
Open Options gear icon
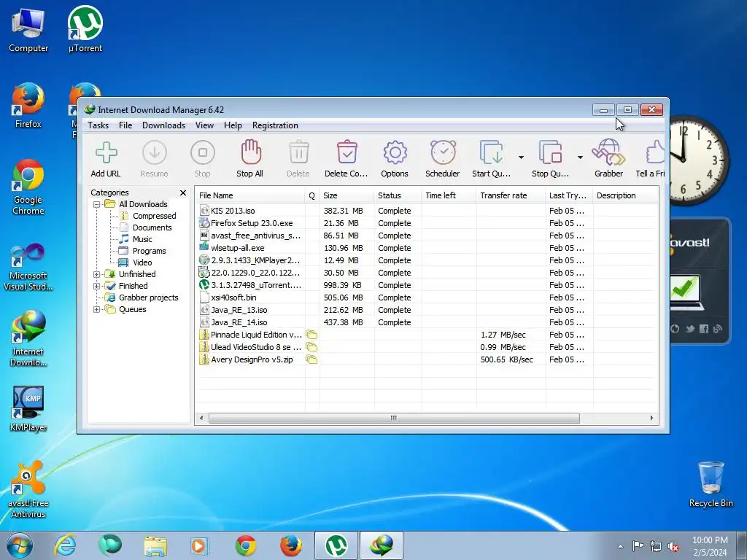395,152
